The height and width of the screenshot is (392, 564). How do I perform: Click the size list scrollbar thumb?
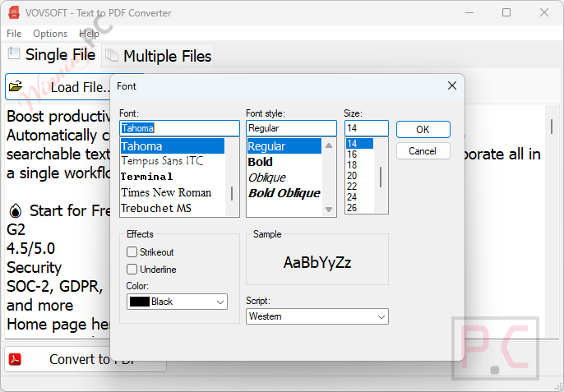[x=381, y=177]
